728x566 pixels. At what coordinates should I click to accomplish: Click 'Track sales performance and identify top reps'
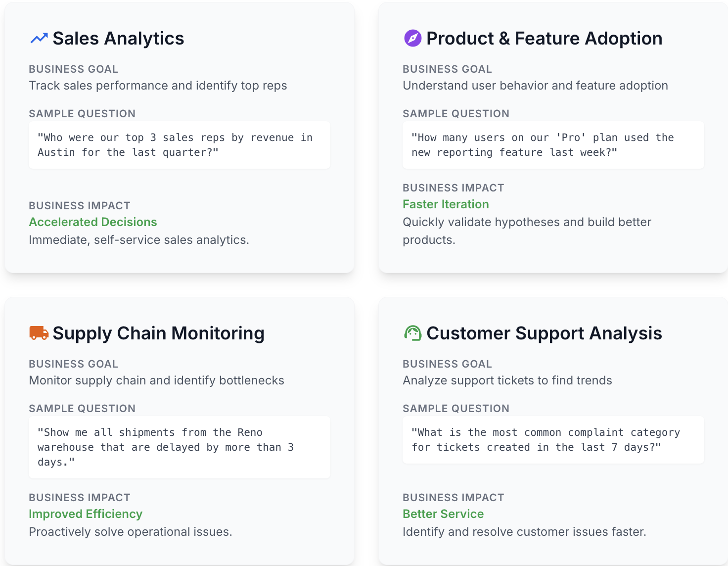coord(158,86)
